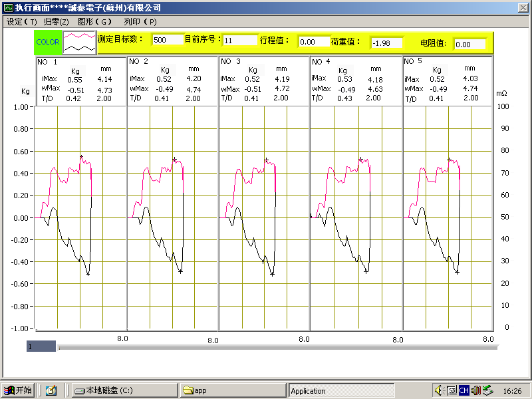532x399 pixels.
Task: Click the 荷重值 field showing -1.98
Action: 386,43
